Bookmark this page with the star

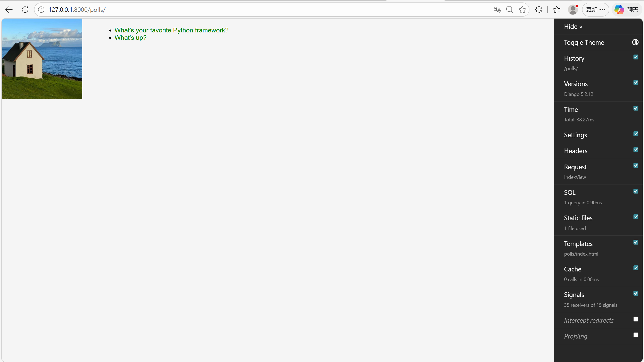(522, 10)
